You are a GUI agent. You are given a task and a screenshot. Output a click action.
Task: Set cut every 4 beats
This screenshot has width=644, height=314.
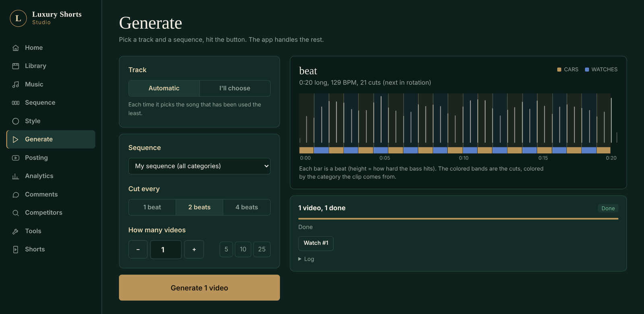pos(247,207)
